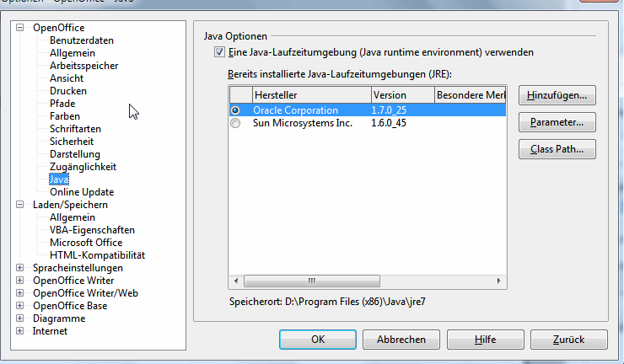
Task: Open help with the Hilfe button
Action: click(484, 340)
